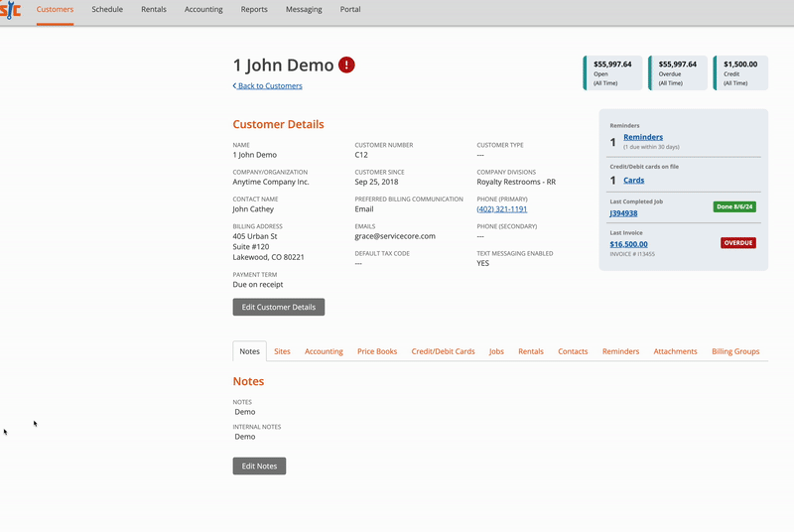
Task: Click customer since date Sep 25, 2018
Action: click(376, 182)
